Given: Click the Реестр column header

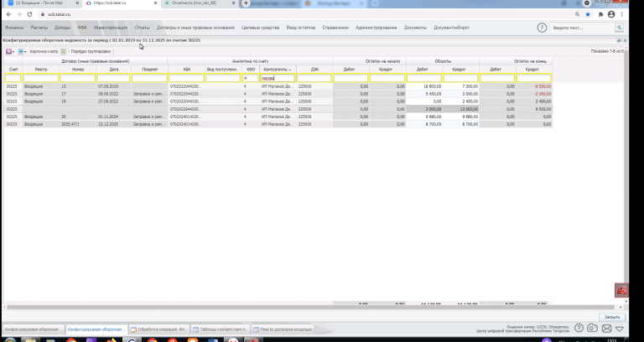Looking at the screenshot, I should [41, 70].
